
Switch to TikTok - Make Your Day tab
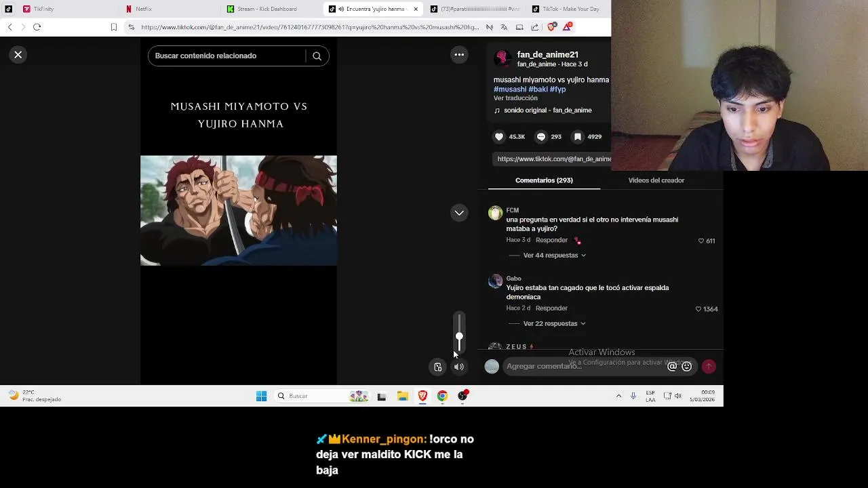pyautogui.click(x=568, y=9)
